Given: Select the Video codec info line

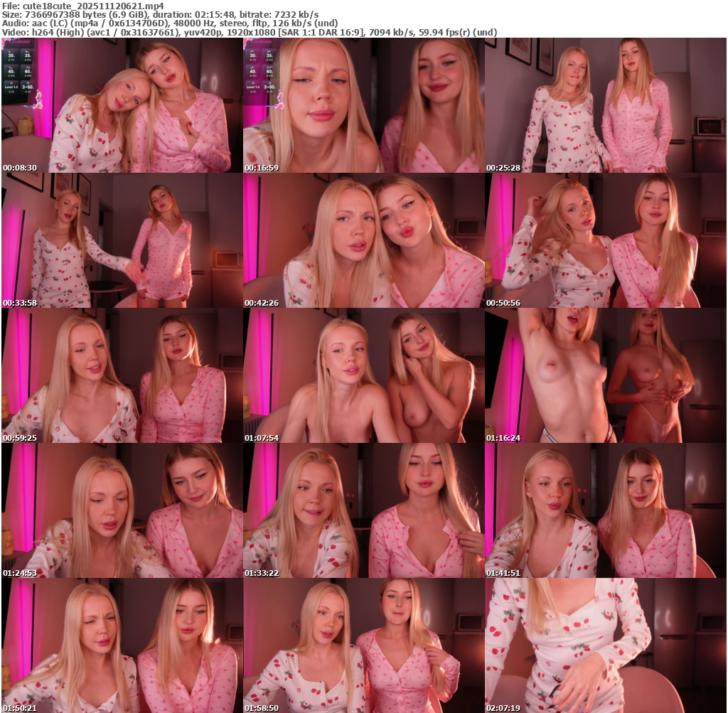Looking at the screenshot, I should pyautogui.click(x=249, y=32).
